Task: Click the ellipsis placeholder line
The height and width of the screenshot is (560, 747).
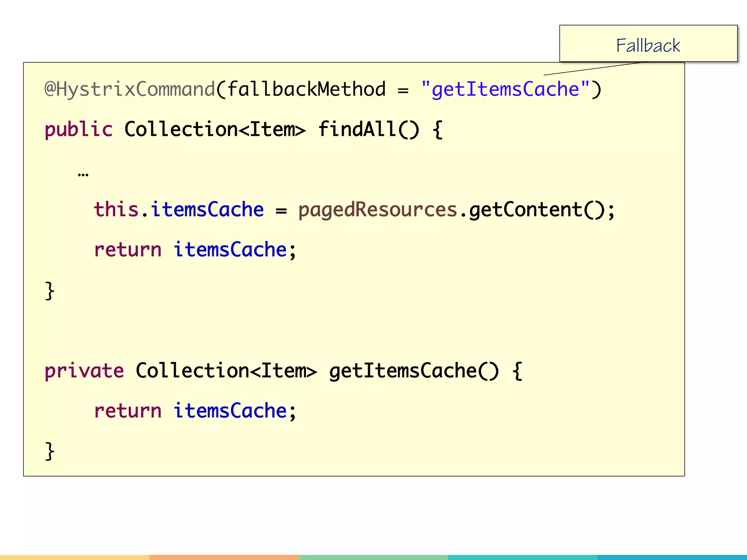Action: click(x=83, y=174)
